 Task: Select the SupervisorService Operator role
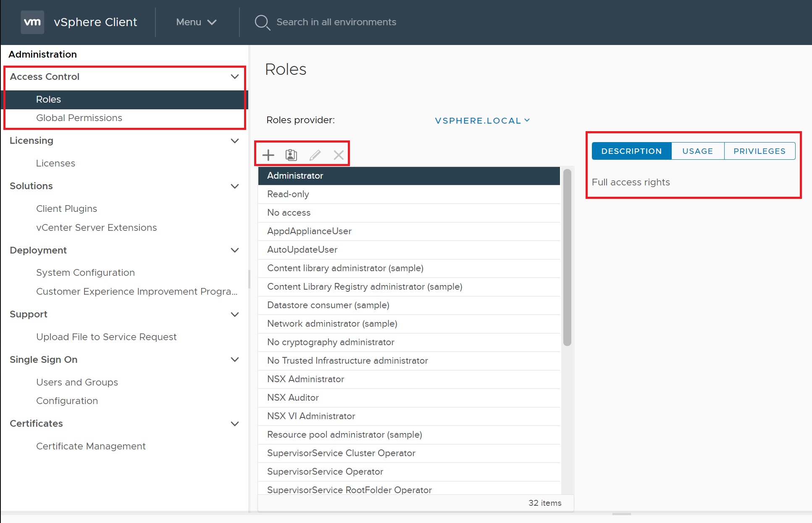pos(409,472)
